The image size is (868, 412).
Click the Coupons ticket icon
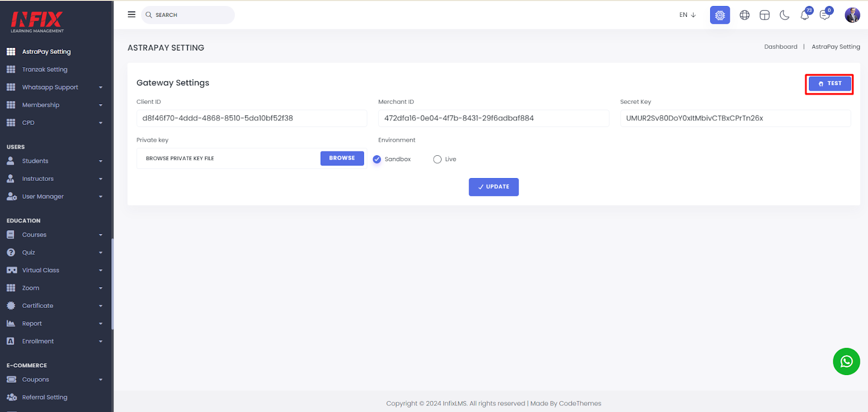pyautogui.click(x=11, y=379)
